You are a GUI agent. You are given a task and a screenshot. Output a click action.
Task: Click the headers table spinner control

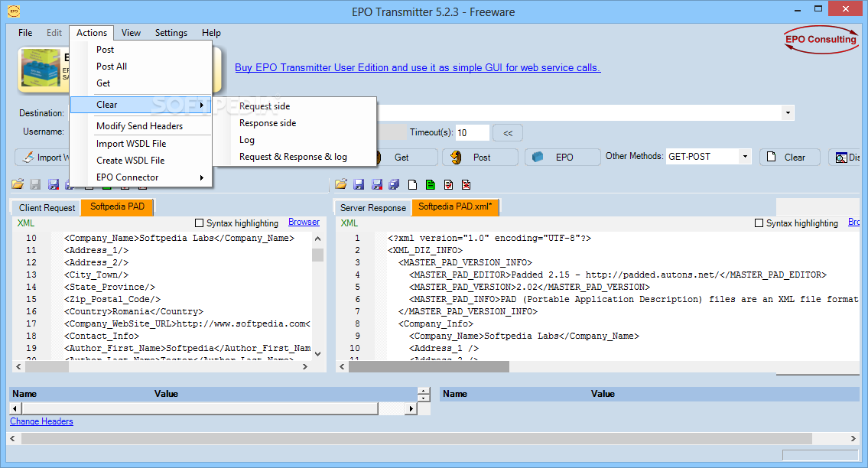point(424,394)
